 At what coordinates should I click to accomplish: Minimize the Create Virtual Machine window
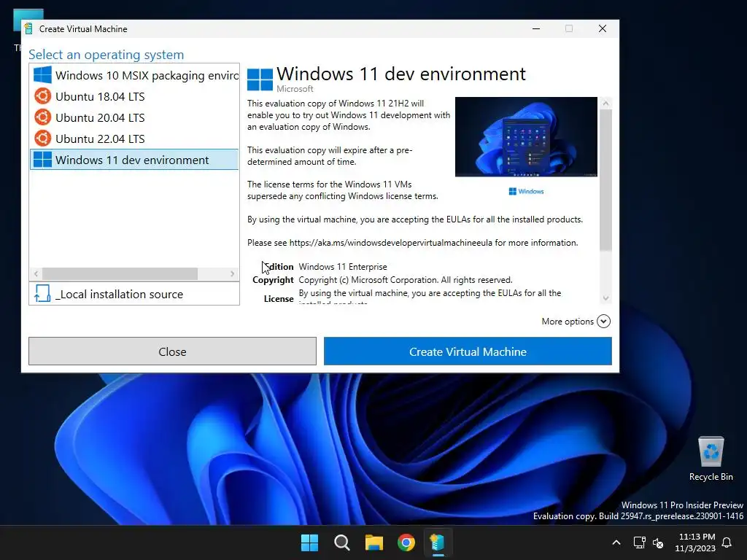coord(536,28)
